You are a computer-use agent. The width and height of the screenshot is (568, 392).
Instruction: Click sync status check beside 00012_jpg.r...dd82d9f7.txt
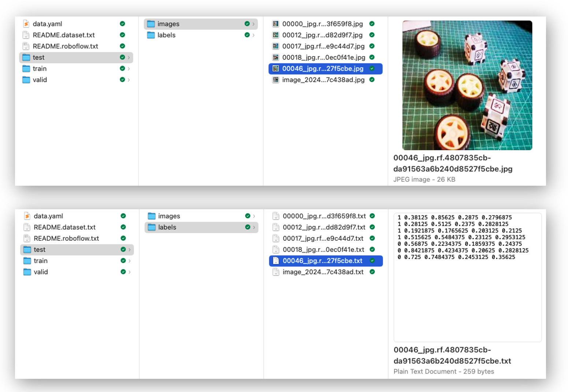[x=372, y=228]
